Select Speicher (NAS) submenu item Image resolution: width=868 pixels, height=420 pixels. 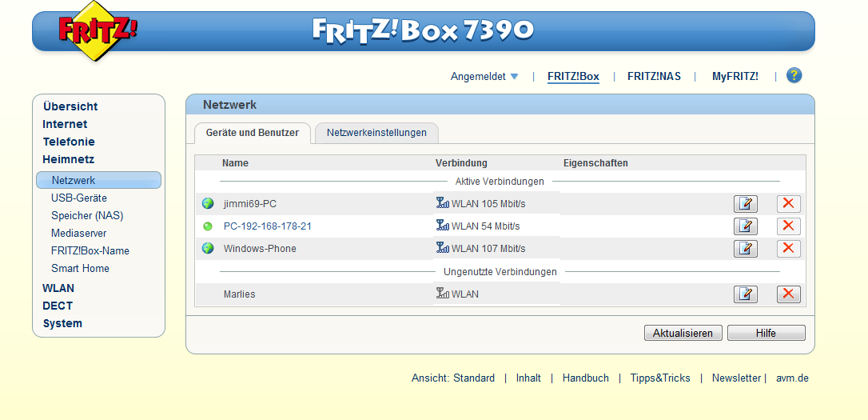87,215
